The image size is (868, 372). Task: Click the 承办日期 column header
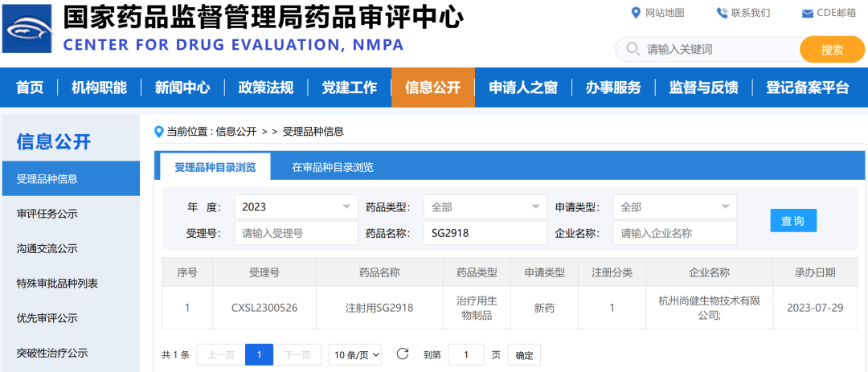815,272
